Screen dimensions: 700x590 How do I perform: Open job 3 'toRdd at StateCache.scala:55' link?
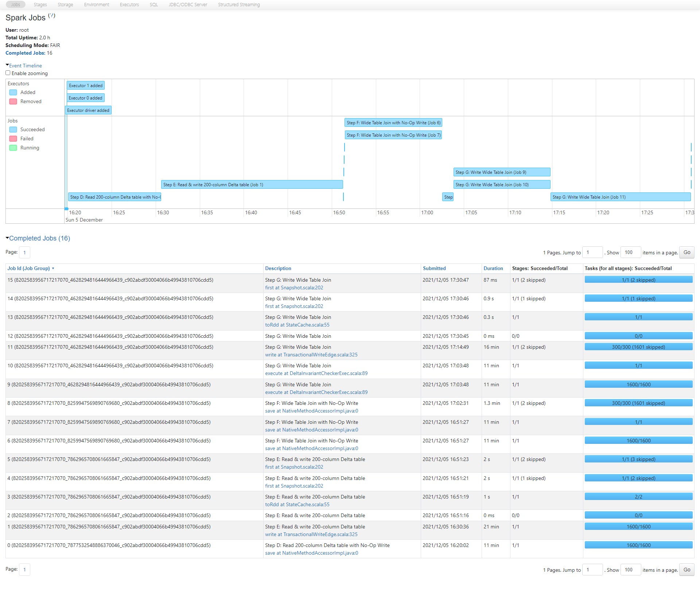click(297, 505)
